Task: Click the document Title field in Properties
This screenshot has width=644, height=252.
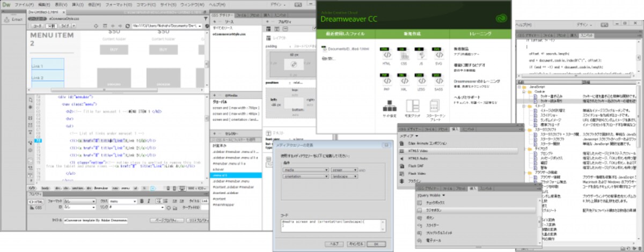Action: coord(95,220)
